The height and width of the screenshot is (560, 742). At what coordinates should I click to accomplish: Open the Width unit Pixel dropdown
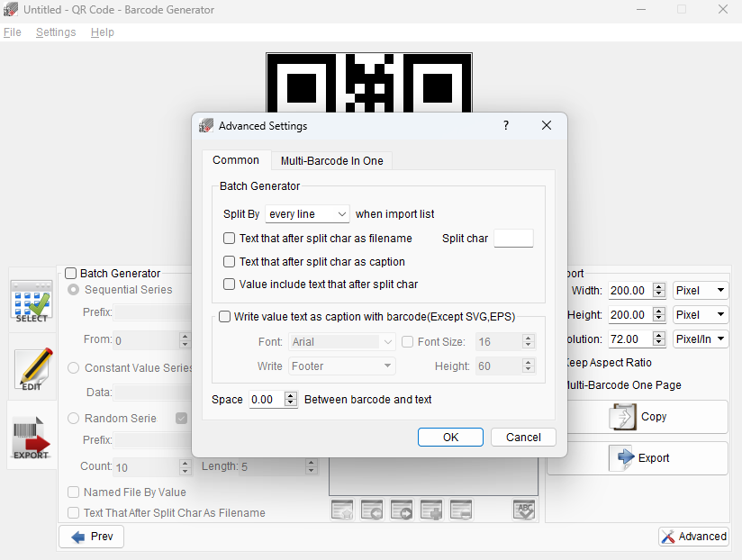pyautogui.click(x=701, y=291)
